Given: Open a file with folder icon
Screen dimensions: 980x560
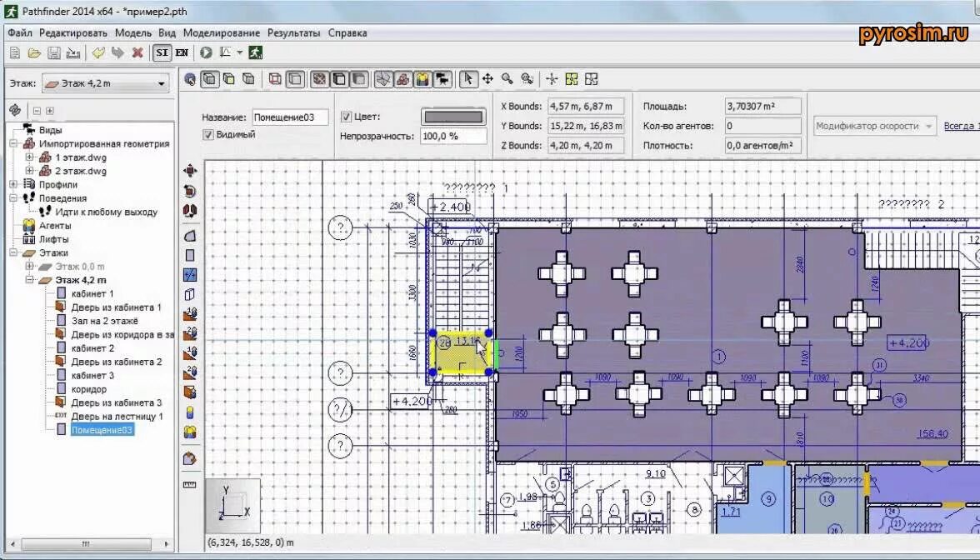Looking at the screenshot, I should coord(34,53).
